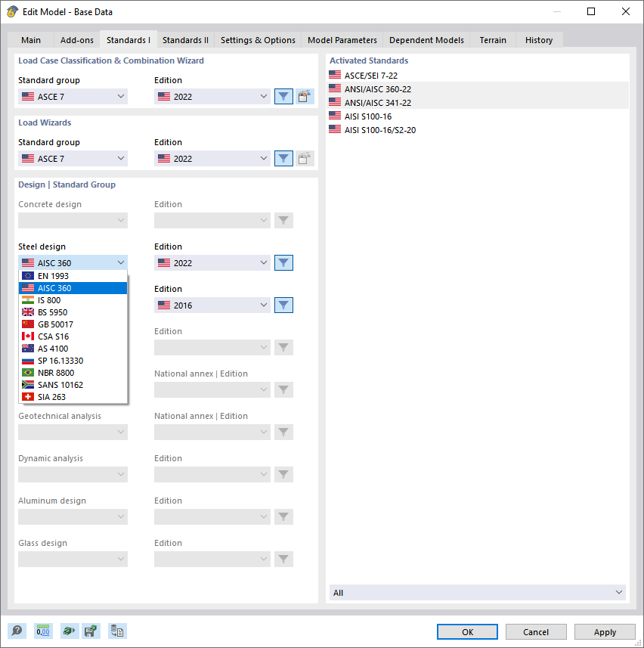Select EN 1993 from steel design list
Viewport: 644px width, 648px height.
click(x=73, y=276)
